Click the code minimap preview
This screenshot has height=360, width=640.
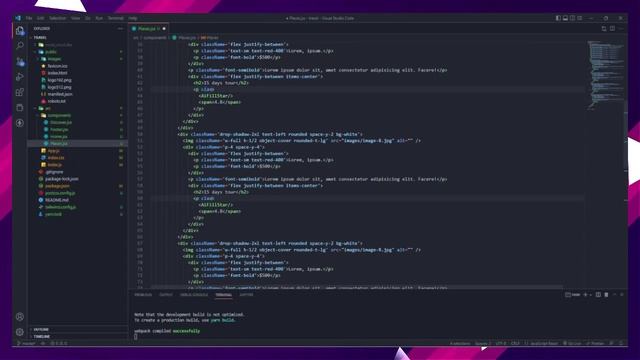click(606, 76)
